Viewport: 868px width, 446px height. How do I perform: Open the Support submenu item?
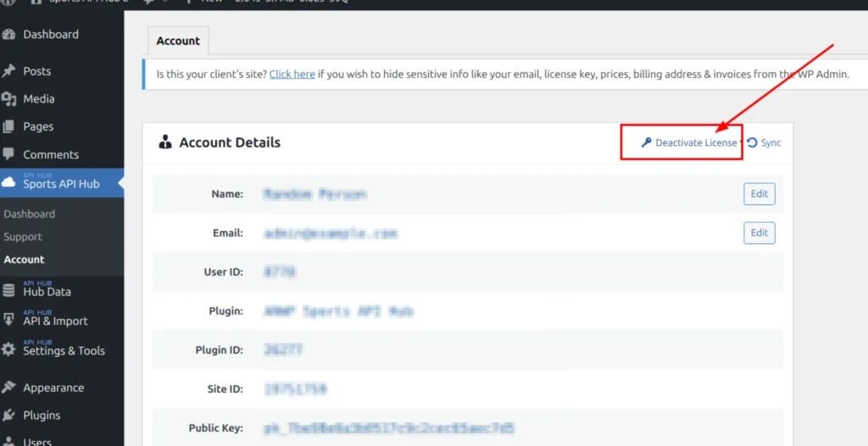click(23, 237)
